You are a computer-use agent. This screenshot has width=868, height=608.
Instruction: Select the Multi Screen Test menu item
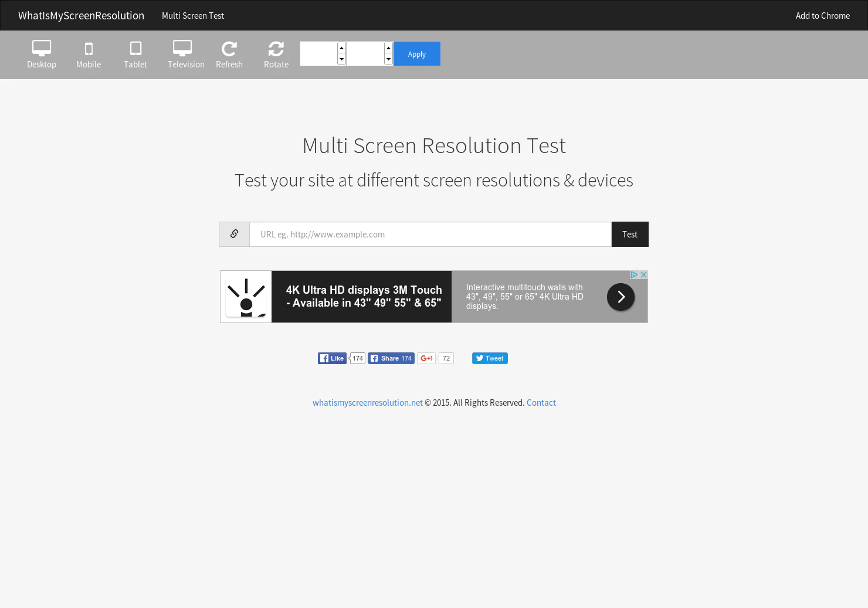[192, 15]
